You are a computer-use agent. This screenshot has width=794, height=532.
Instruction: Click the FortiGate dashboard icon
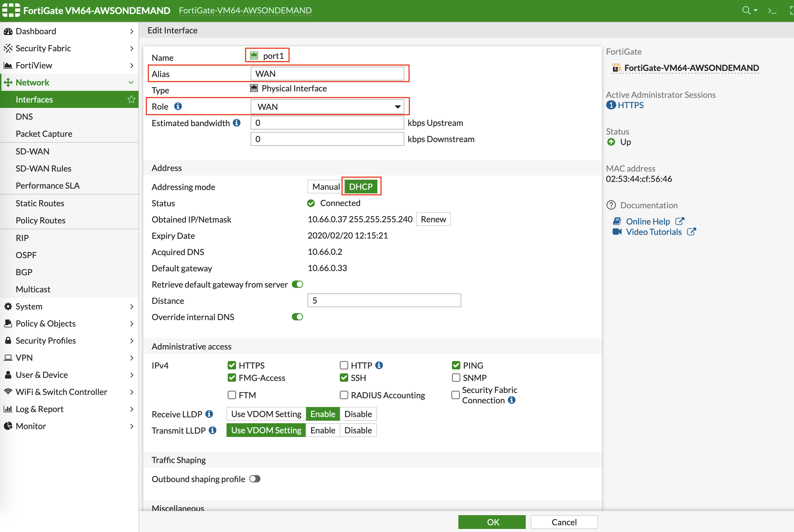(9, 30)
